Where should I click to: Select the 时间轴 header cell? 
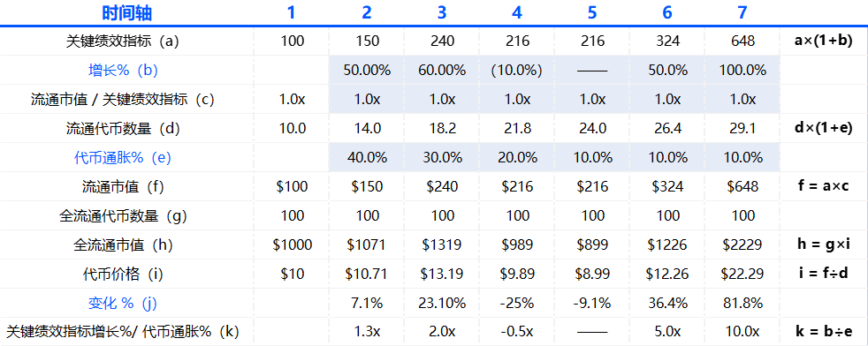point(126,12)
